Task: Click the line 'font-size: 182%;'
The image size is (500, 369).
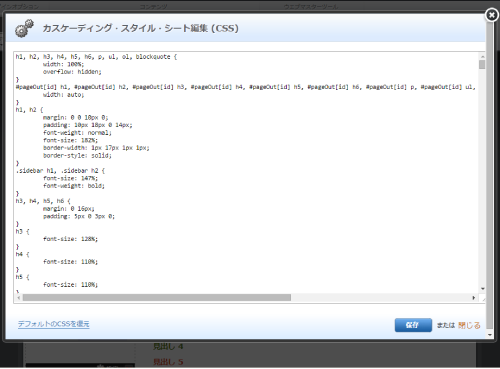Action: pos(70,140)
